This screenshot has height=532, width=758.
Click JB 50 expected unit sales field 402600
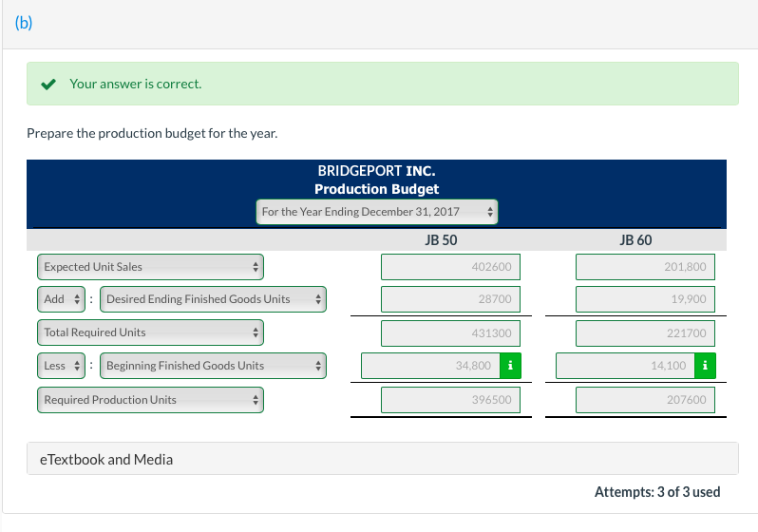click(450, 267)
